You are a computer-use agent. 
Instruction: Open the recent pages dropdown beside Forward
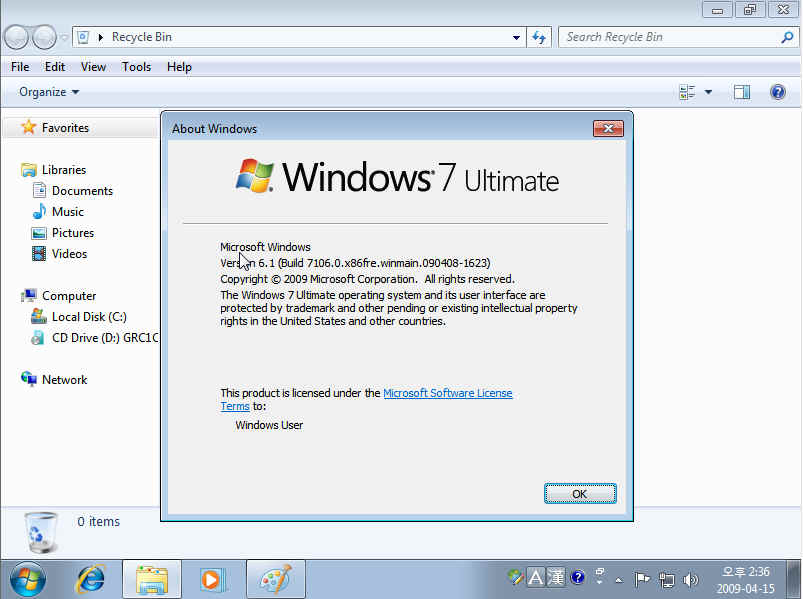[64, 37]
